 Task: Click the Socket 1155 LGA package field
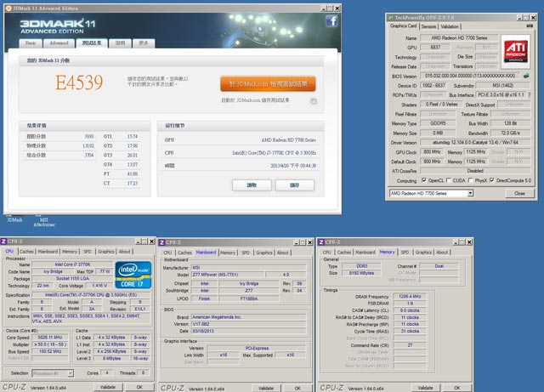[72, 278]
